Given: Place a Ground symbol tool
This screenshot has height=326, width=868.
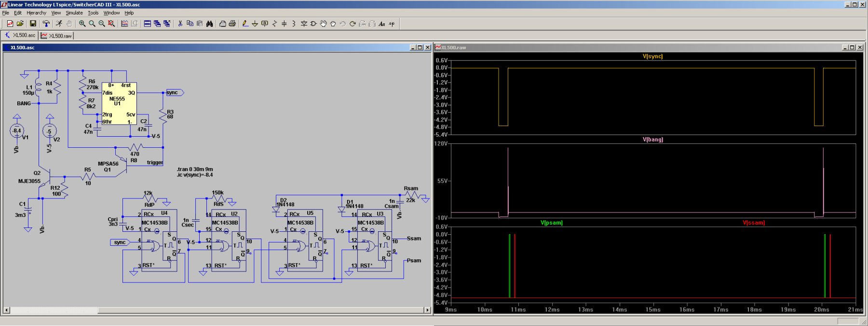Looking at the screenshot, I should pyautogui.click(x=255, y=24).
